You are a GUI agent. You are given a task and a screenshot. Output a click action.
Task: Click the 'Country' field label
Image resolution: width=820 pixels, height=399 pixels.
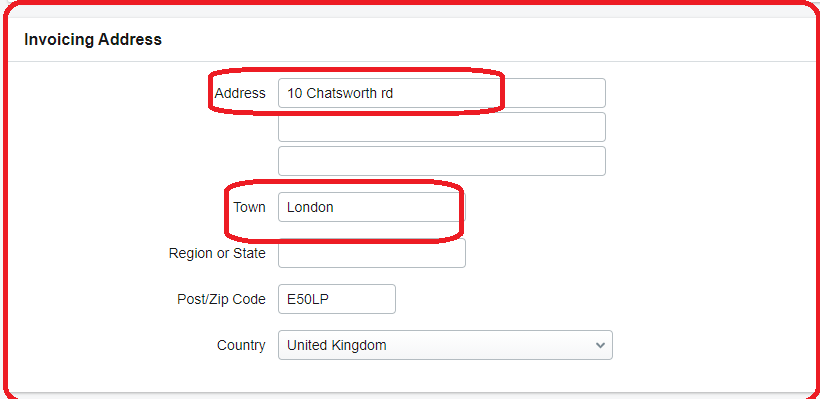pos(241,345)
